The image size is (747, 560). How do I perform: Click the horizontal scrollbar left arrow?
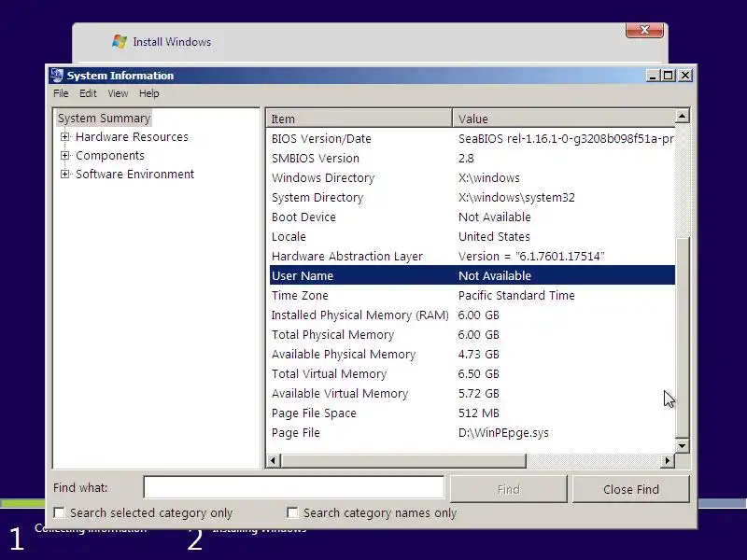coord(273,460)
